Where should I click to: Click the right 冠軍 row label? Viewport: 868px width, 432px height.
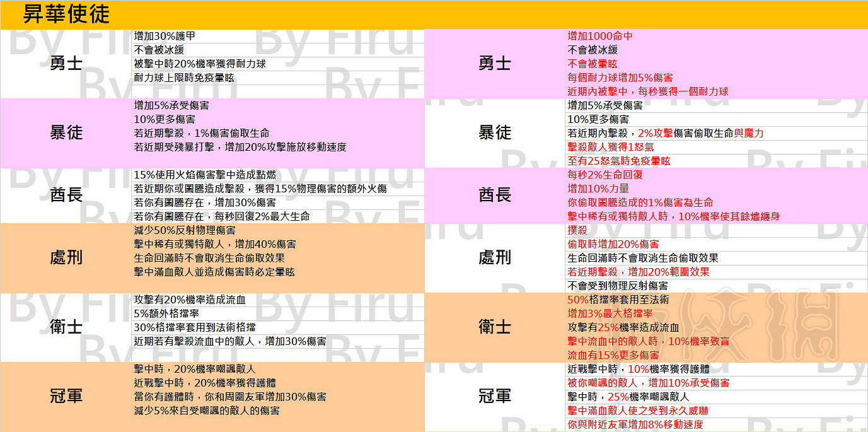coord(495,396)
